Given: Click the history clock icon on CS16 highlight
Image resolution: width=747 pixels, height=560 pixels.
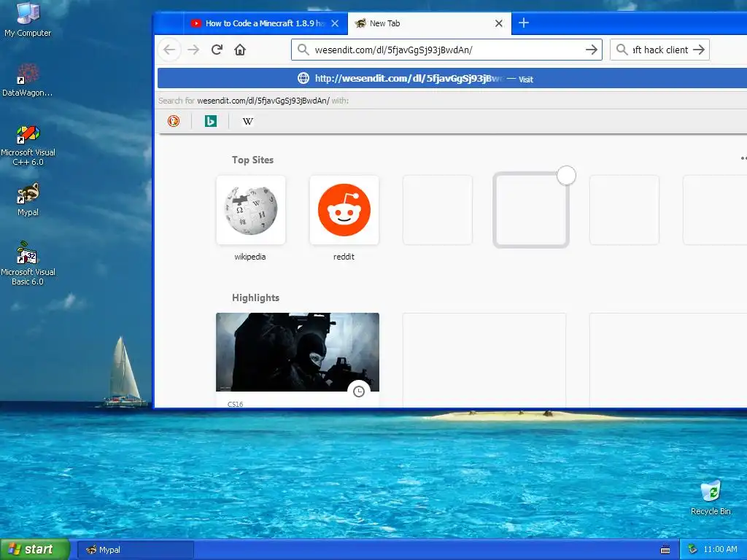Looking at the screenshot, I should (x=359, y=392).
